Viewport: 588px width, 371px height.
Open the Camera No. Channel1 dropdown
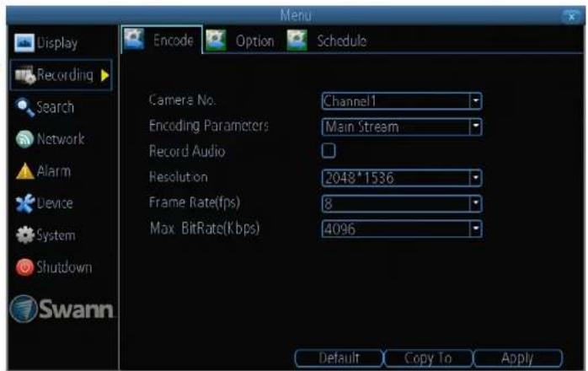pos(402,101)
